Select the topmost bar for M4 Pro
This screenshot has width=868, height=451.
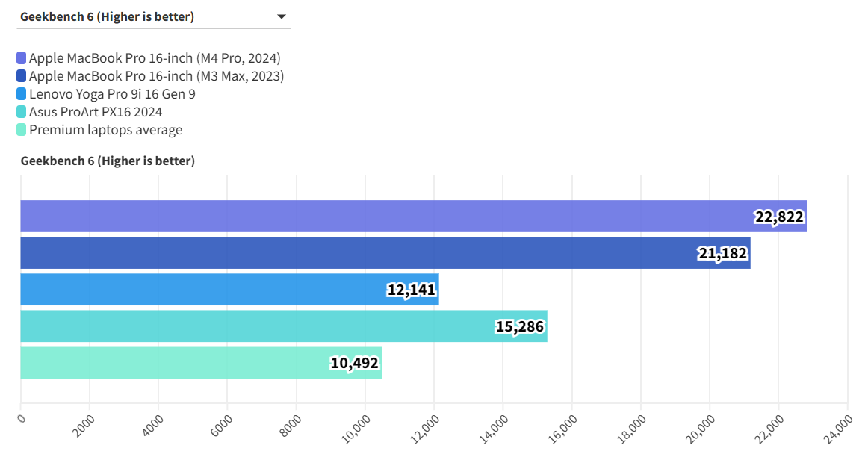pyautogui.click(x=373, y=216)
